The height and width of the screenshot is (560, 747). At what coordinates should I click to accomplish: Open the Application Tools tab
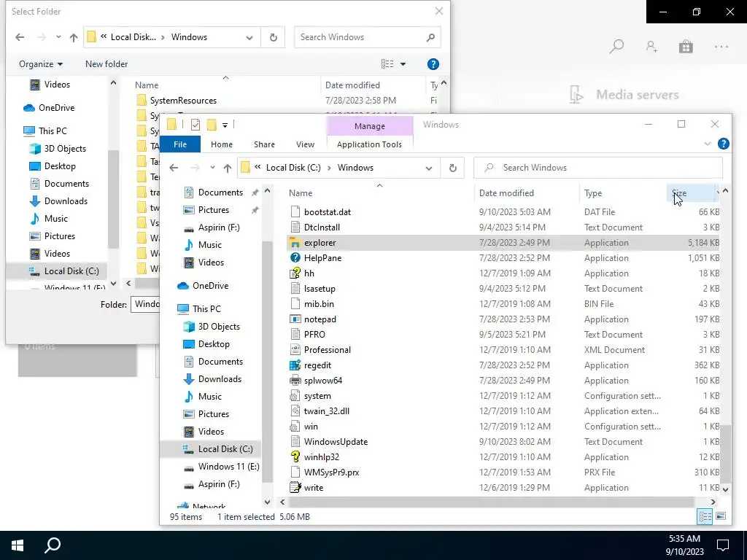[369, 144]
